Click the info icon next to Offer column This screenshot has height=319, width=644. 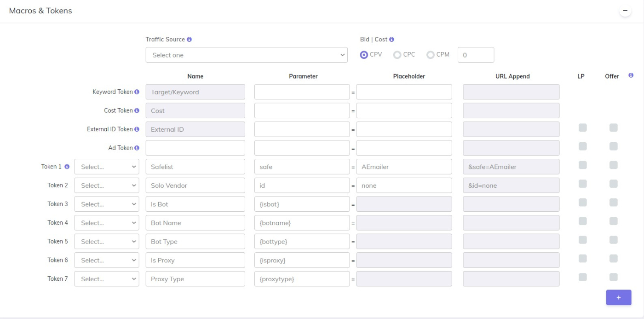click(x=631, y=75)
